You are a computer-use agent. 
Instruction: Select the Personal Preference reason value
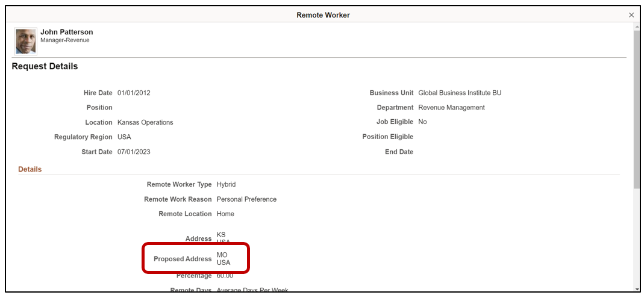point(246,199)
